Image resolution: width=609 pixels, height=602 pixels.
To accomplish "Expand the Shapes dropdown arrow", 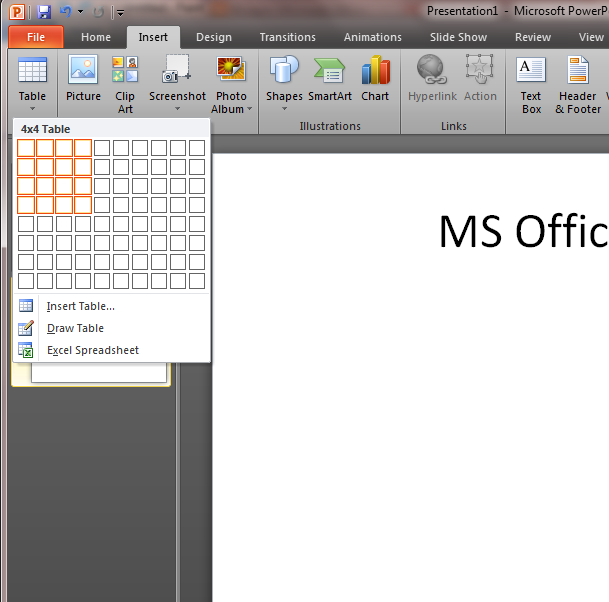I will 284,109.
